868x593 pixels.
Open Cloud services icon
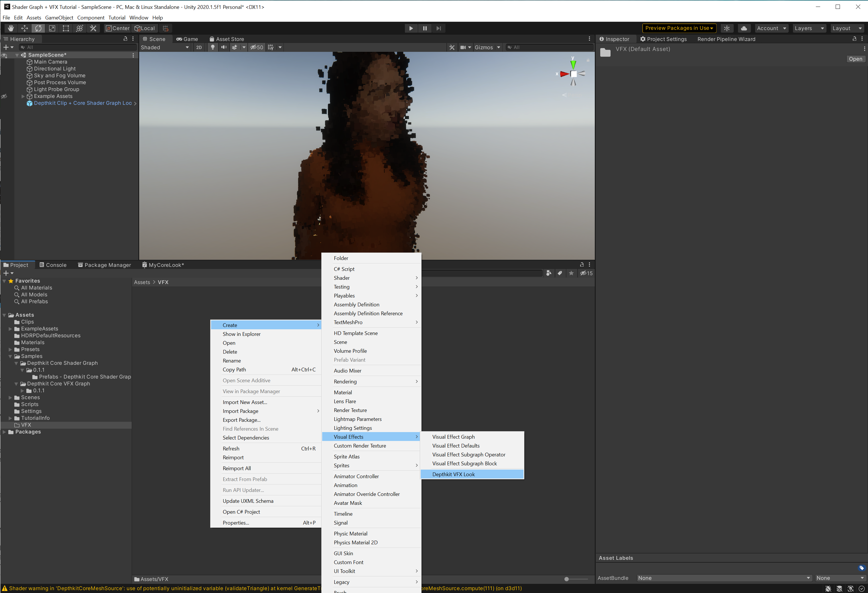pos(744,28)
